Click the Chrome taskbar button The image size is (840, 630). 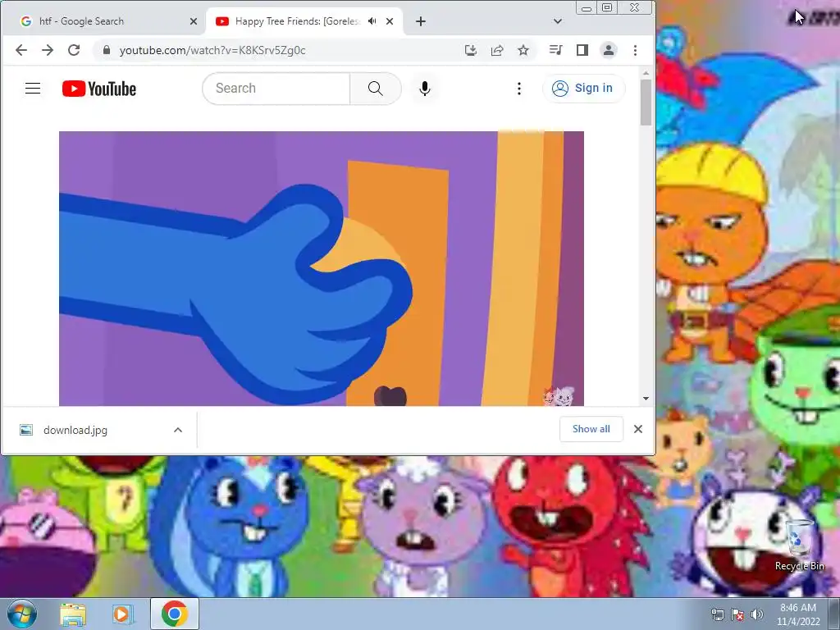[x=175, y=614]
